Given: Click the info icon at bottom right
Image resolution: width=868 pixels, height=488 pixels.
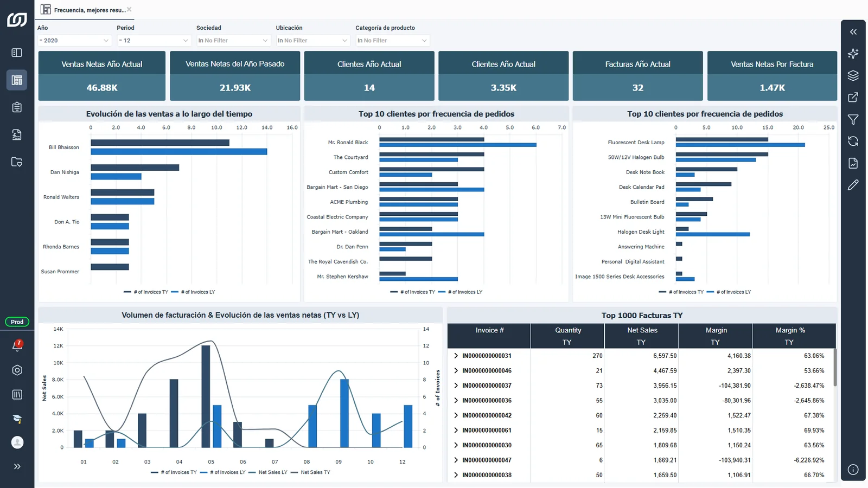Looking at the screenshot, I should coord(853,470).
